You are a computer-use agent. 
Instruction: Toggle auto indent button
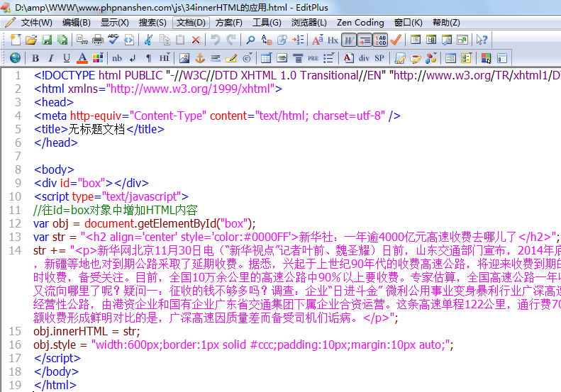click(365, 40)
